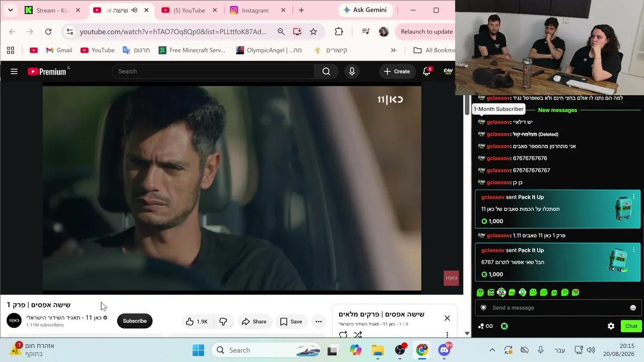Share the video
Viewport: 644px width, 362px height.
pos(254,322)
